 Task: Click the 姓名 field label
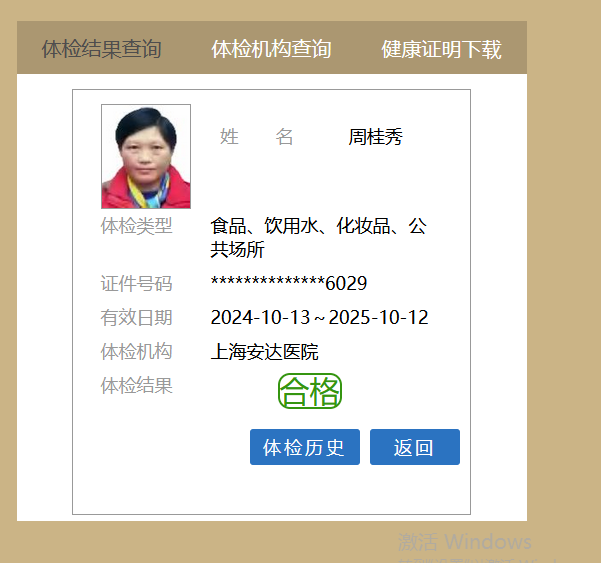(256, 137)
